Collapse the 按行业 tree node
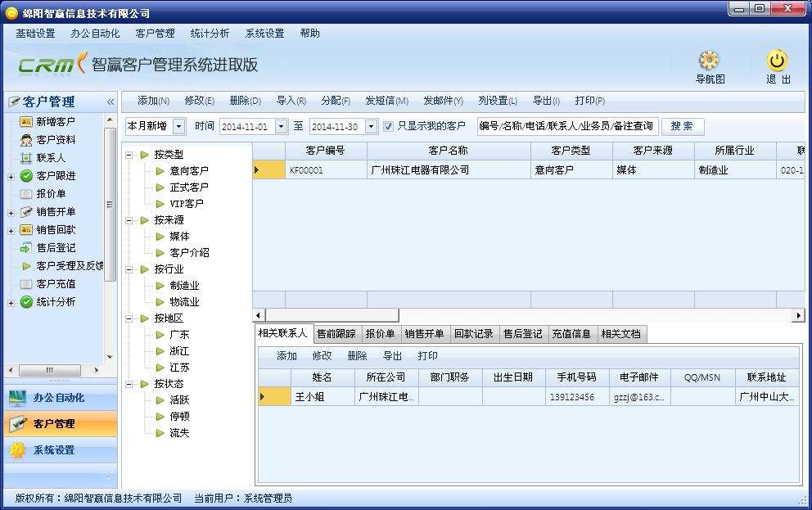The width and height of the screenshot is (812, 510). point(129,270)
